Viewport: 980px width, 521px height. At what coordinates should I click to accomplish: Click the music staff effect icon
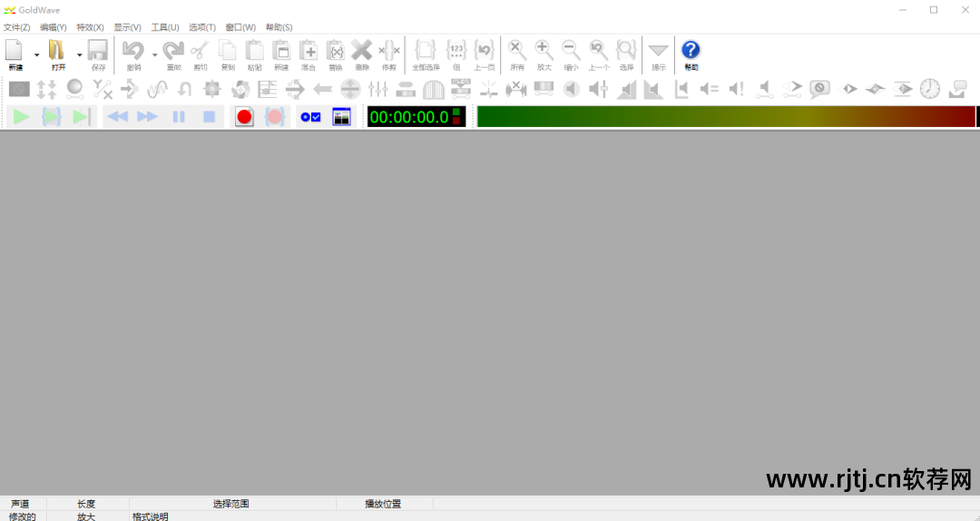(x=268, y=89)
